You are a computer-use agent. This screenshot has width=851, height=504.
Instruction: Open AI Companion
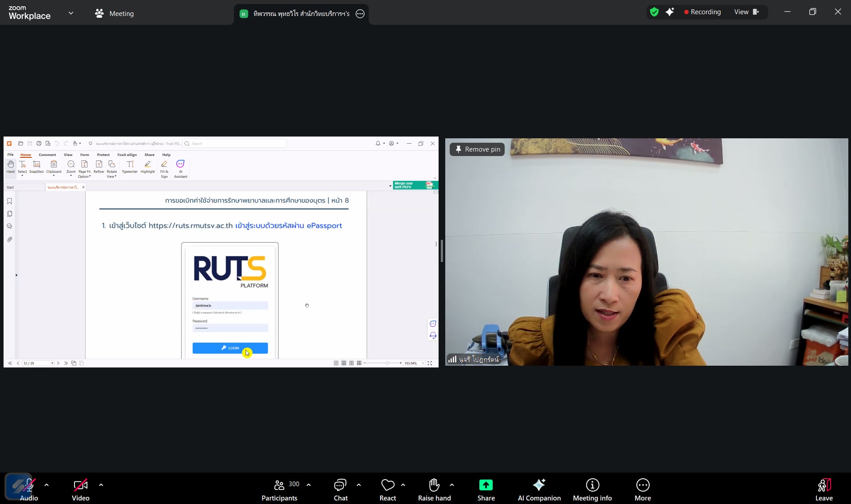[539, 489]
